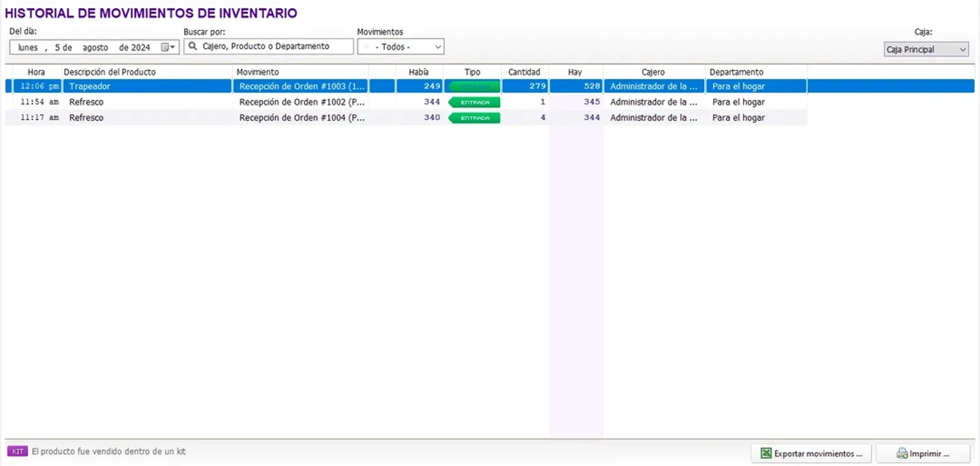Sort by Hora column header

[36, 72]
